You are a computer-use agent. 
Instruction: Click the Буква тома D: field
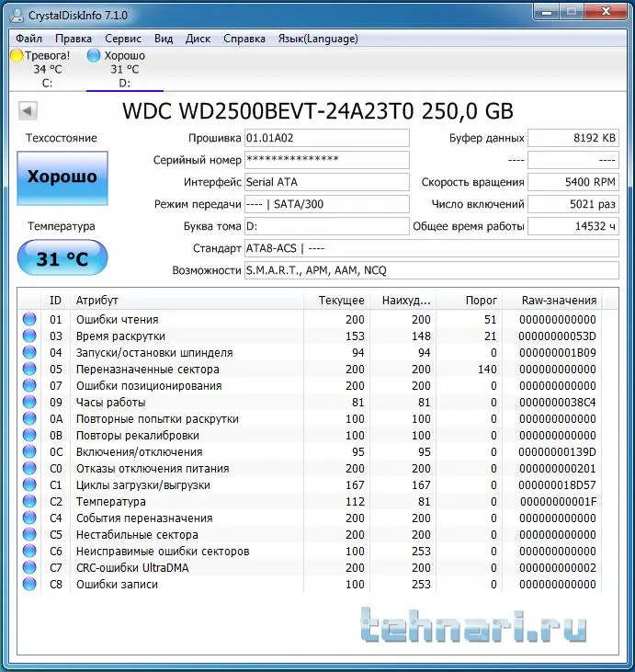point(327,226)
